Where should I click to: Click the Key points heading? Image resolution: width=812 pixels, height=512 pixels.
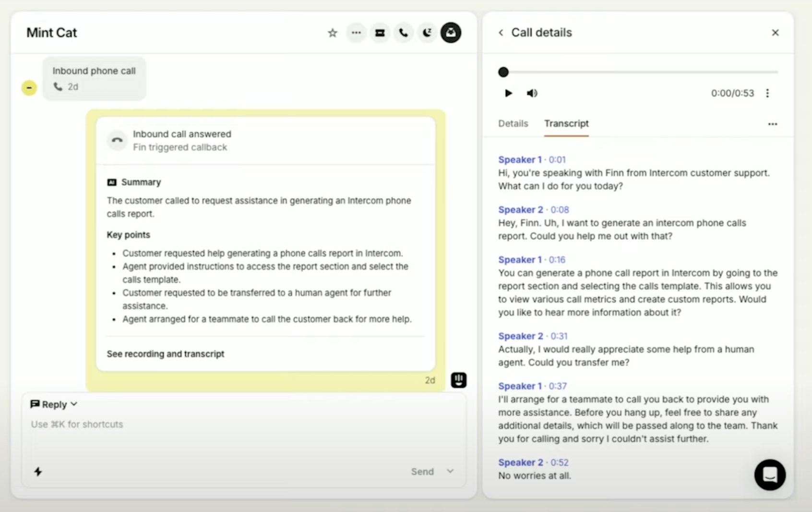128,235
